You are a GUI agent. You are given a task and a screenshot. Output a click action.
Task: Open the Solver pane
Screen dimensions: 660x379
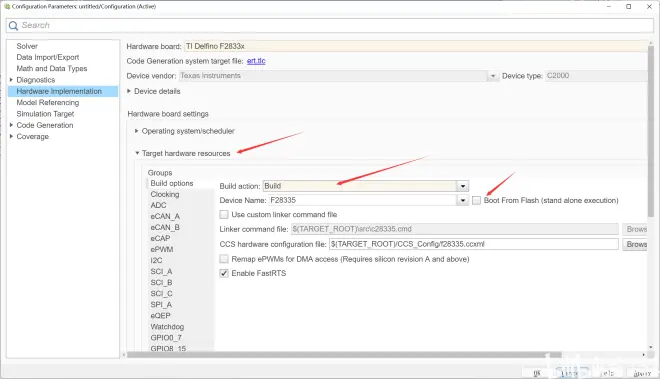[x=27, y=46]
